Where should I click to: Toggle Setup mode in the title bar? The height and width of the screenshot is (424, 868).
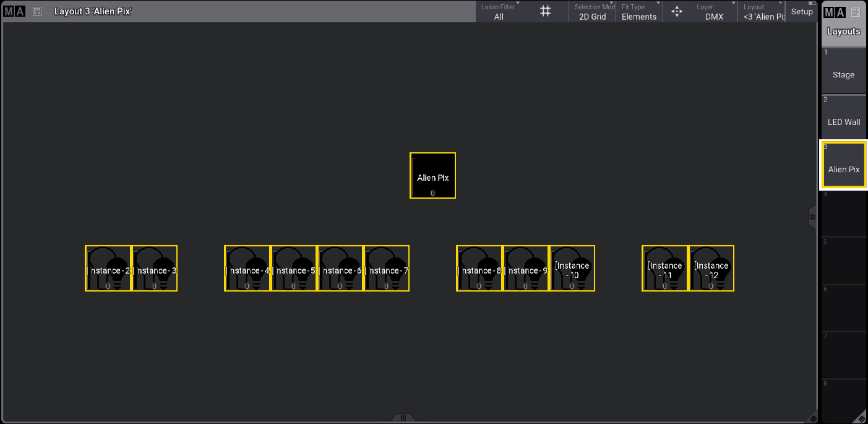coord(802,12)
